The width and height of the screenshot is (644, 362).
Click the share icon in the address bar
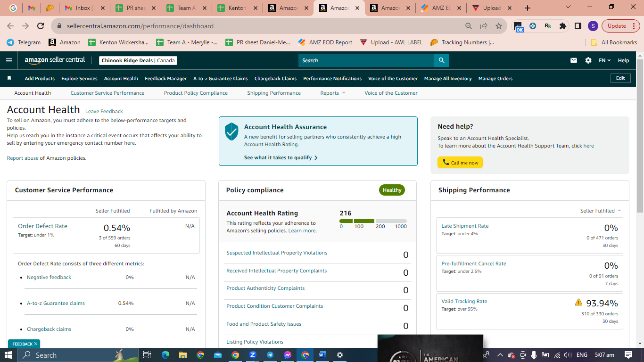[484, 26]
